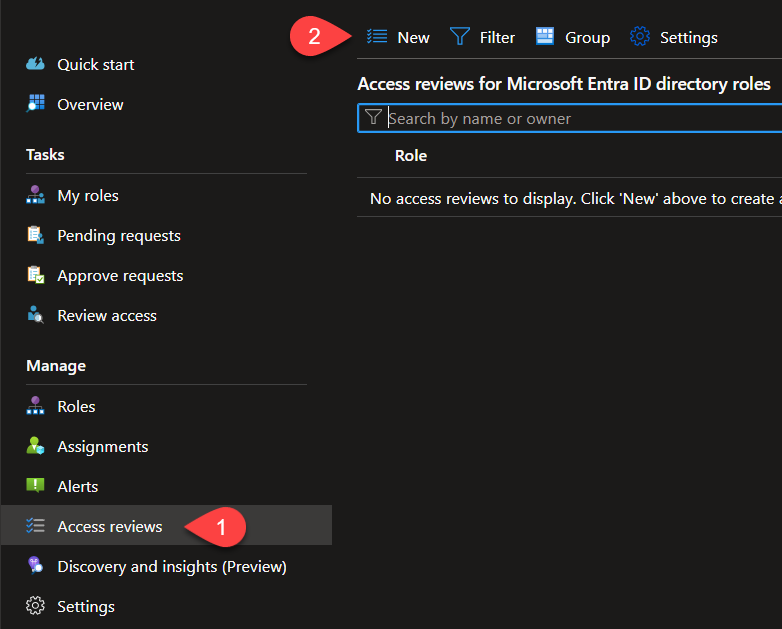Click the Approve requests checkmark icon
The image size is (782, 629).
tap(35, 275)
